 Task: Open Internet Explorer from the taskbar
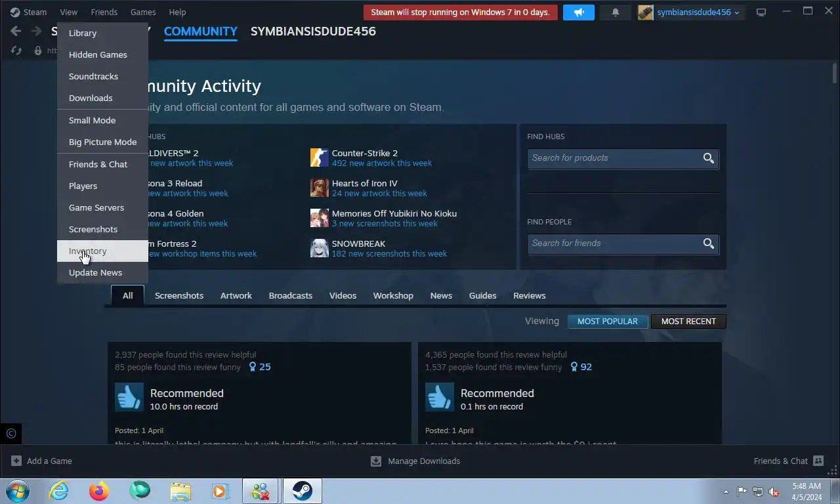[58, 491]
